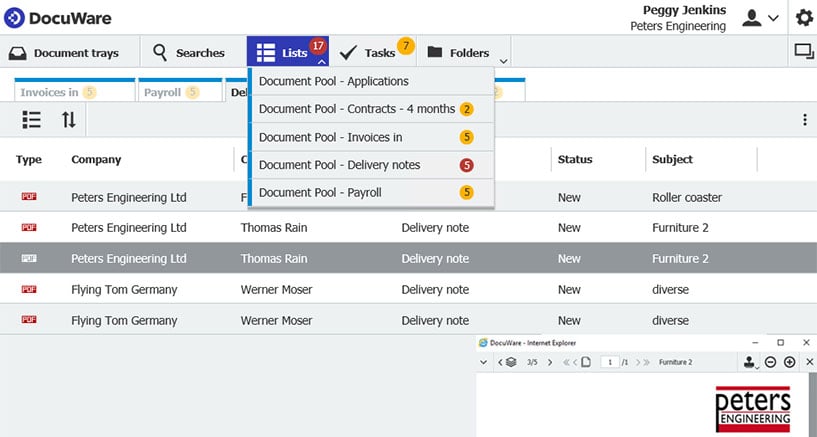This screenshot has height=437, width=817.
Task: Open the three-dot more options menu
Action: coord(805,120)
